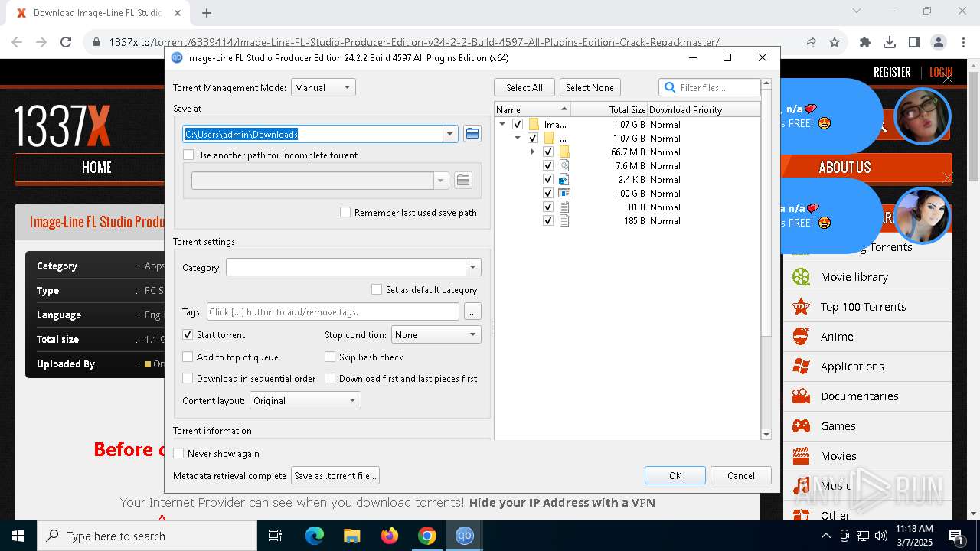Click the Select All button
980x551 pixels.
pos(524,88)
